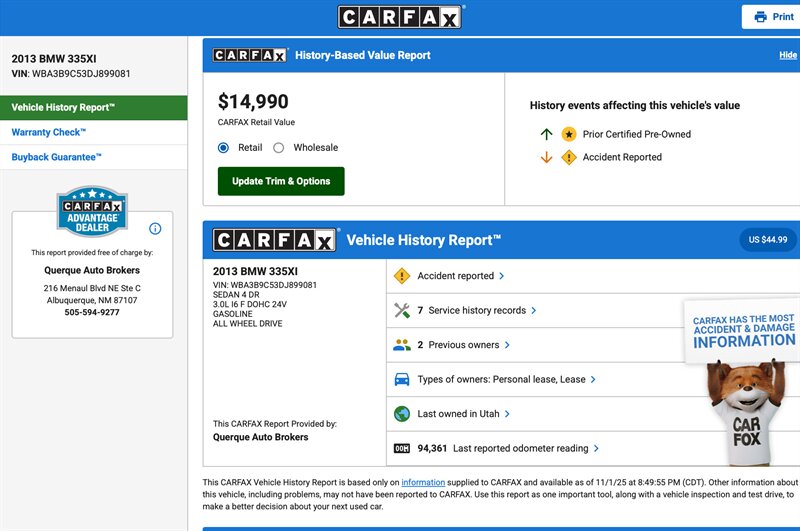Click the previous owners people icon

point(402,345)
